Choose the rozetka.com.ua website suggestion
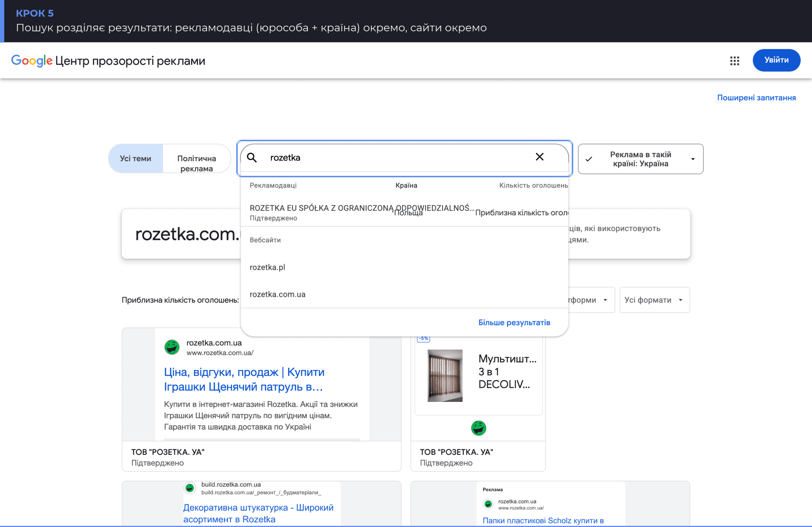 pyautogui.click(x=404, y=294)
